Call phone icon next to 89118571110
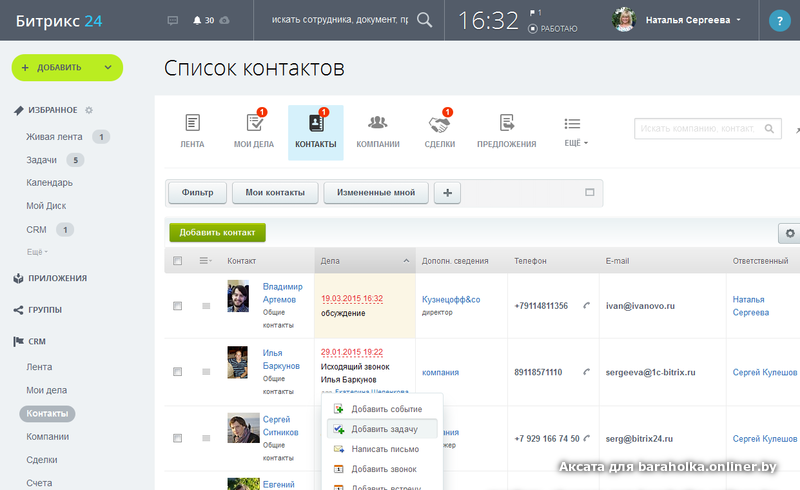 coord(587,372)
